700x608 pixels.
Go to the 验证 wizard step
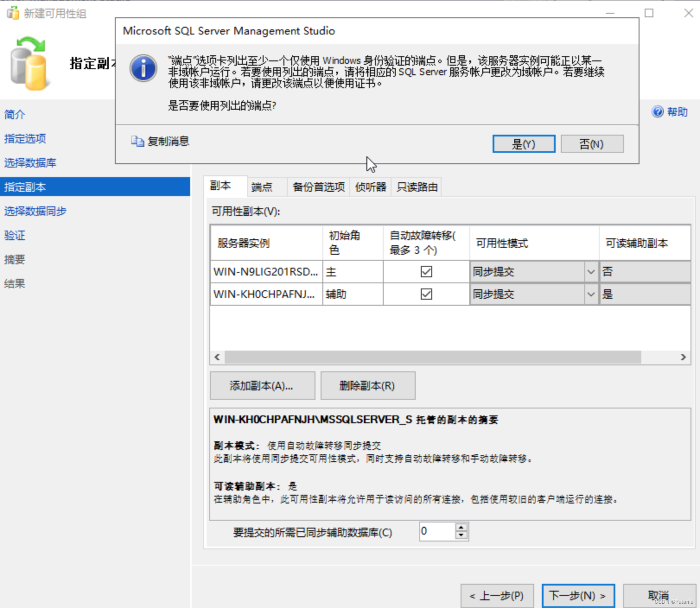click(x=15, y=235)
